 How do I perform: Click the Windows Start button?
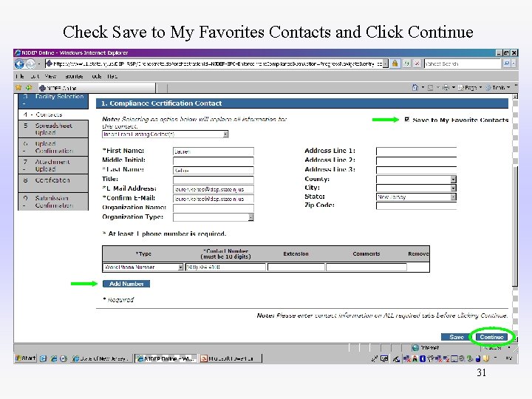[25, 358]
